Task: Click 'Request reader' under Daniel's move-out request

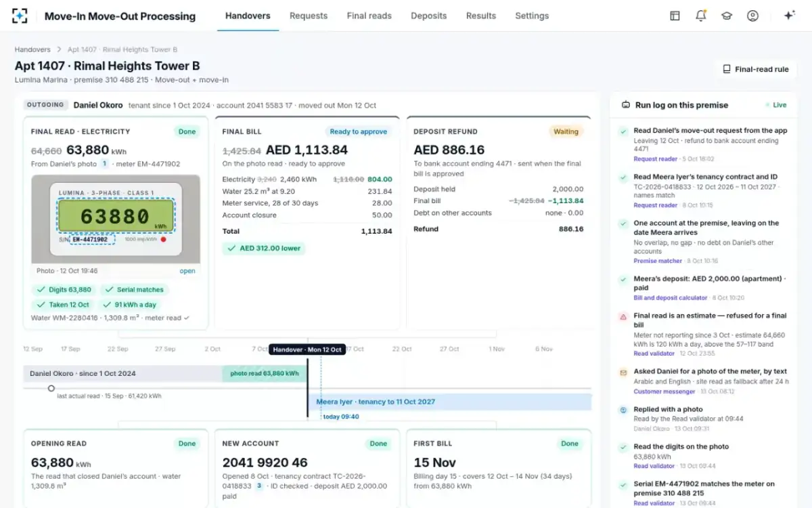Action: pyautogui.click(x=656, y=159)
